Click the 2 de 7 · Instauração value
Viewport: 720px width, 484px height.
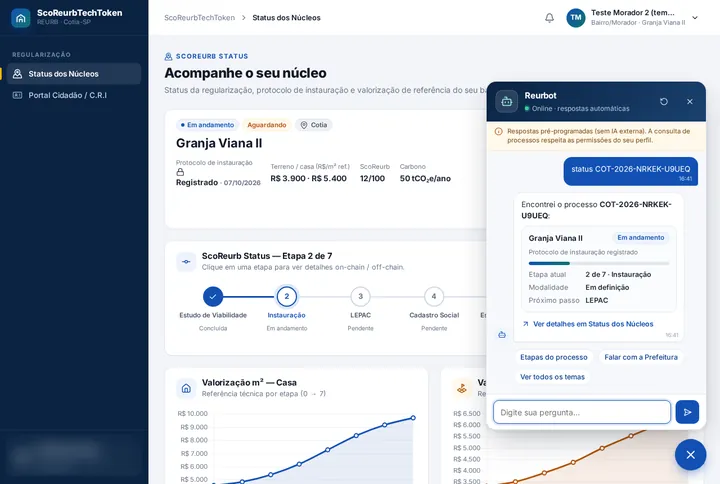618,274
